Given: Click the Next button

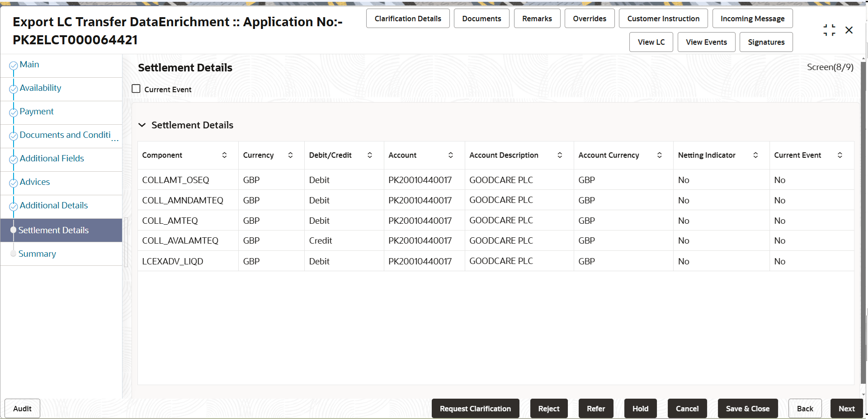Looking at the screenshot, I should click(846, 408).
